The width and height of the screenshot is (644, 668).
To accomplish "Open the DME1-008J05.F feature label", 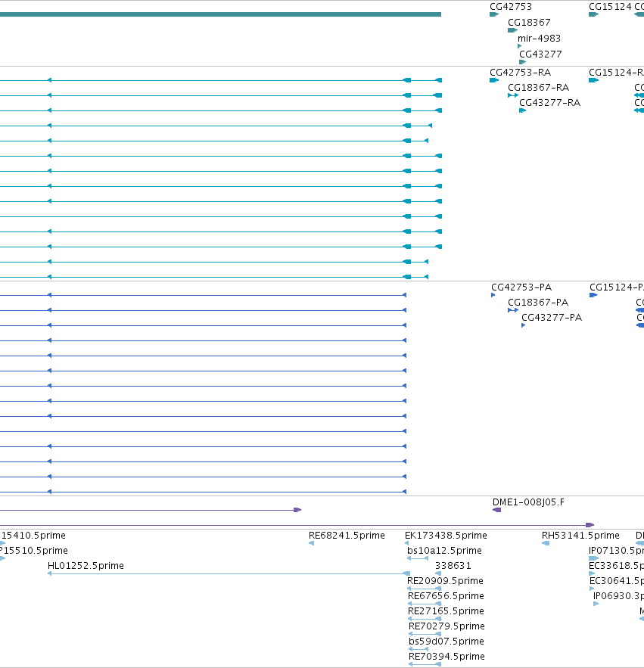I will pos(528,502).
